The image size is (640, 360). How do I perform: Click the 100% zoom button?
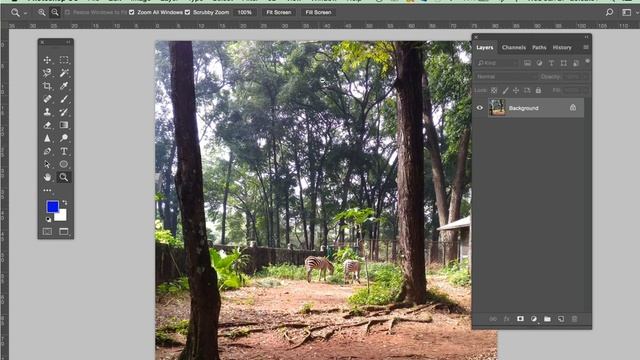[x=244, y=13]
